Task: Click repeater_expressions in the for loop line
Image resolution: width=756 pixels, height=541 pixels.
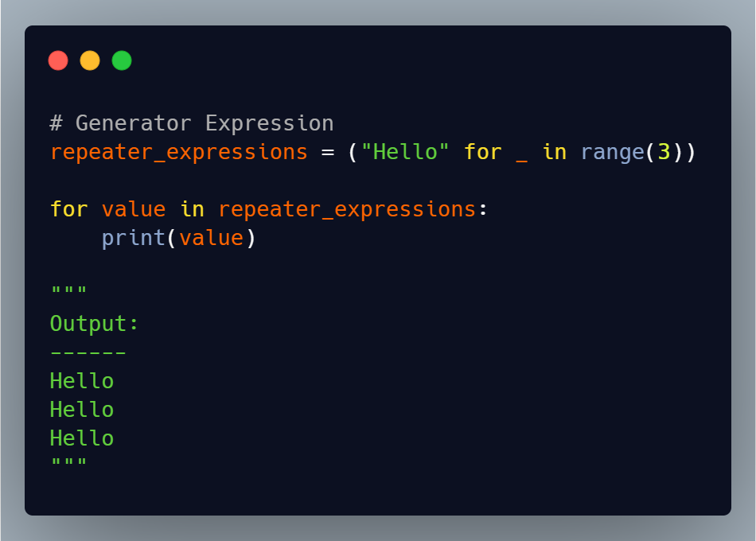Action: [347, 209]
